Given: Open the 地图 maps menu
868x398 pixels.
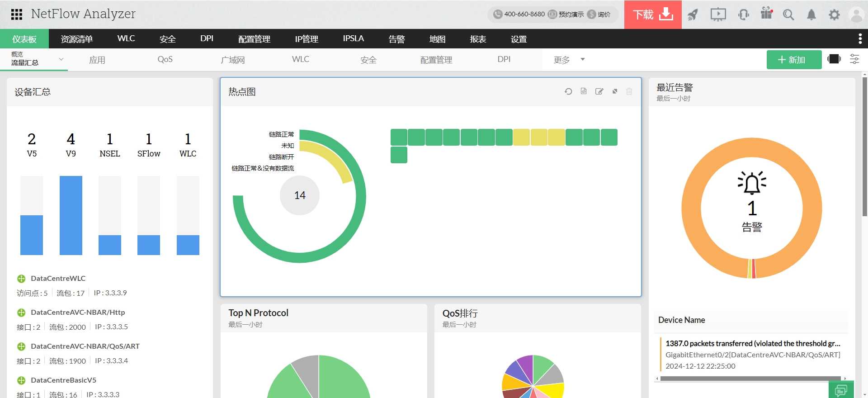Looking at the screenshot, I should [437, 39].
